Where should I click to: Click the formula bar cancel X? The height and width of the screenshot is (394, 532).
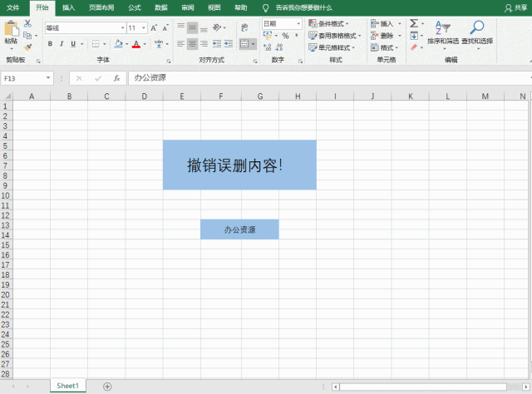[x=79, y=78]
